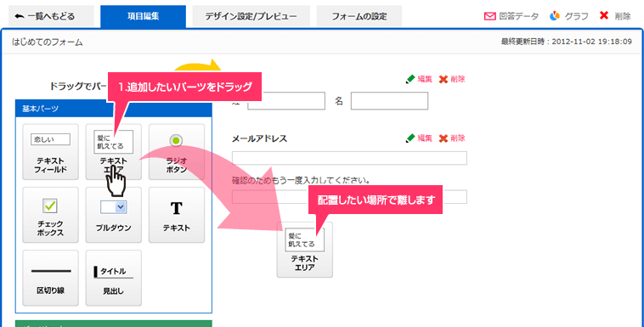Screen dimensions: 644x327
Task: Choose the プルダウン part tile
Action: coord(113,215)
